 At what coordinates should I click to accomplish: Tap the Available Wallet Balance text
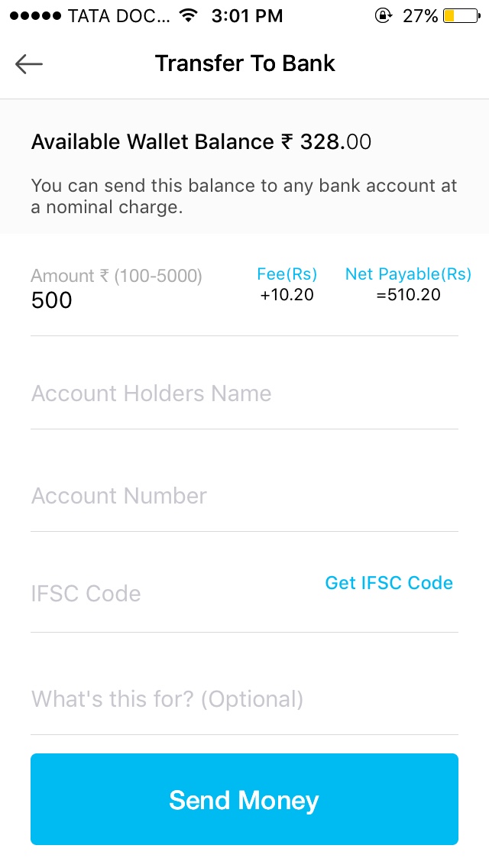[151, 142]
